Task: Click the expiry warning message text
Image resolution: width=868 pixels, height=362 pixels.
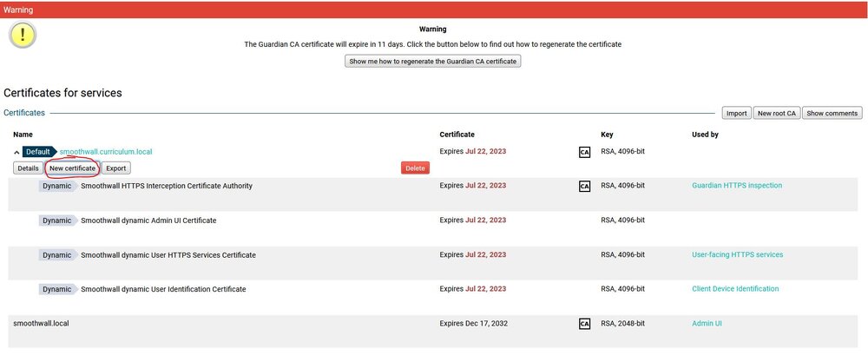Action: pyautogui.click(x=433, y=44)
